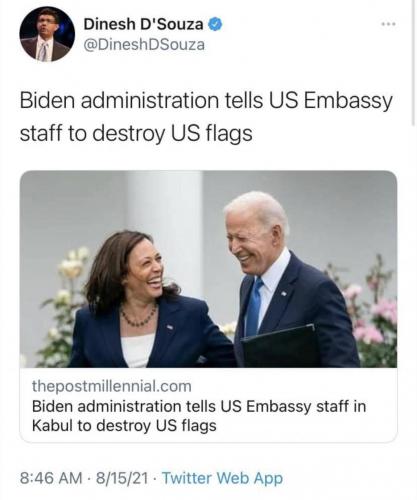
Task: Select the tweet text about US Embassy staff
Action: point(206,117)
